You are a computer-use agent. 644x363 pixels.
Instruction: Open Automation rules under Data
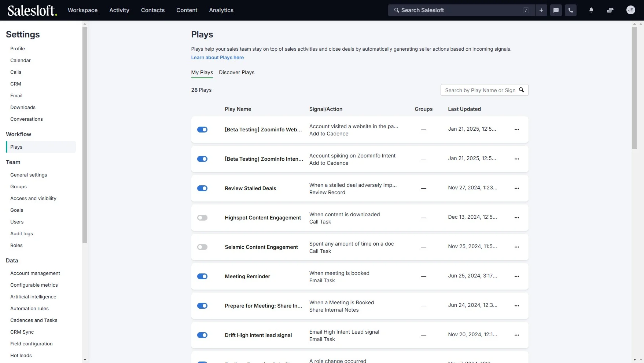pos(29,308)
